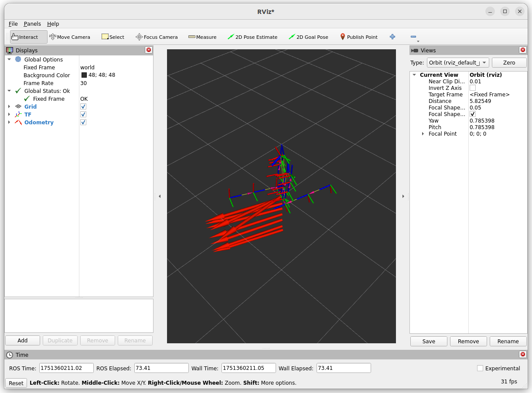Click the Grid display icon
The width and height of the screenshot is (532, 393).
[x=18, y=106]
